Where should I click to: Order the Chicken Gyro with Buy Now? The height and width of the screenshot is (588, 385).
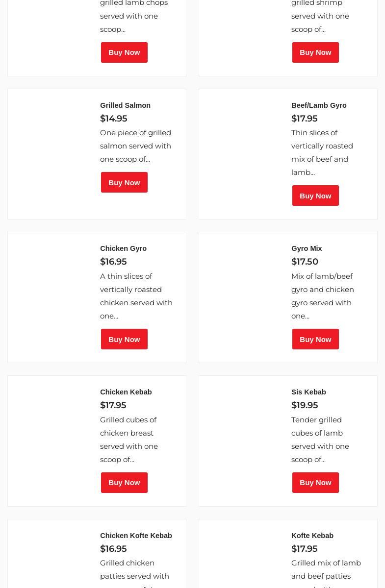pyautogui.click(x=124, y=339)
